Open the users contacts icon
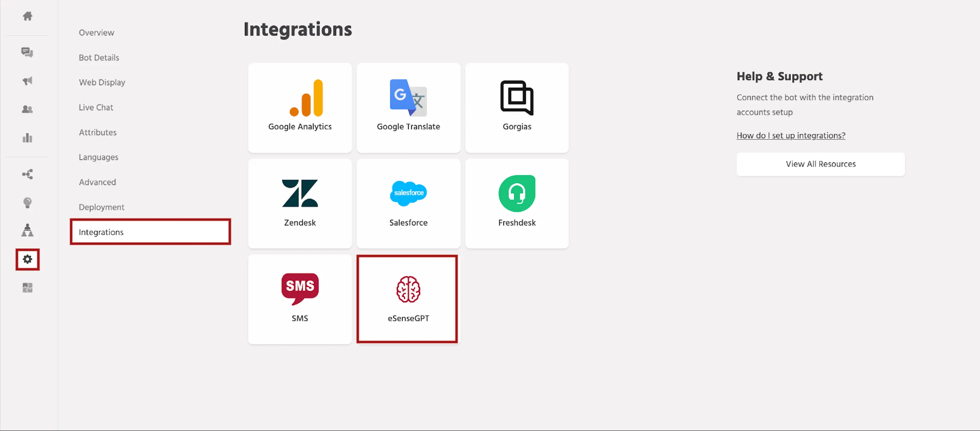This screenshot has width=980, height=431. (x=27, y=109)
